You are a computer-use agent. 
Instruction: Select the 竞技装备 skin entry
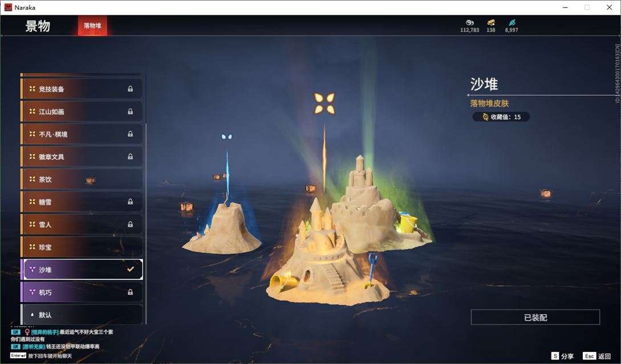pyautogui.click(x=82, y=89)
